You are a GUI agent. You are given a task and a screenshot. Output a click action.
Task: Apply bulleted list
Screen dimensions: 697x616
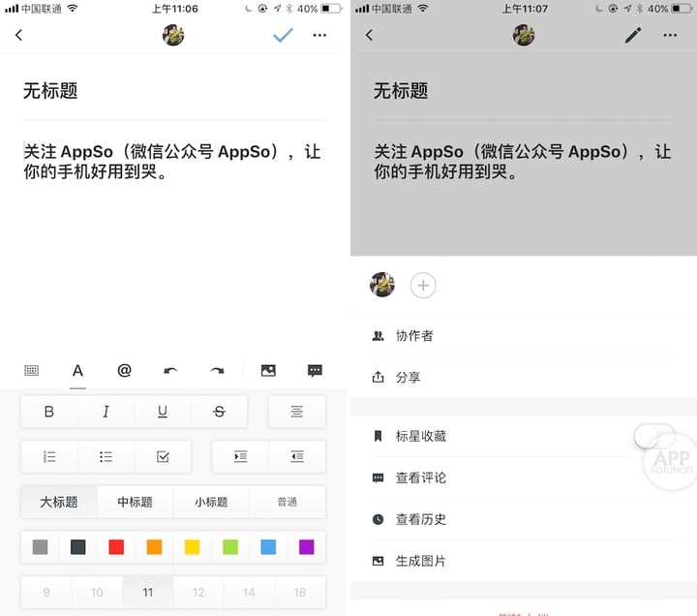click(106, 457)
